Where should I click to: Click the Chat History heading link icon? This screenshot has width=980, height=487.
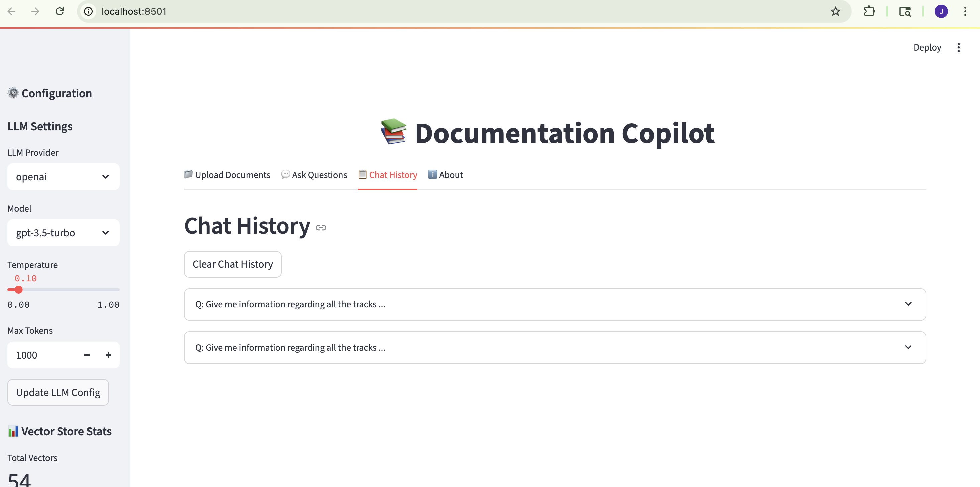pos(321,227)
